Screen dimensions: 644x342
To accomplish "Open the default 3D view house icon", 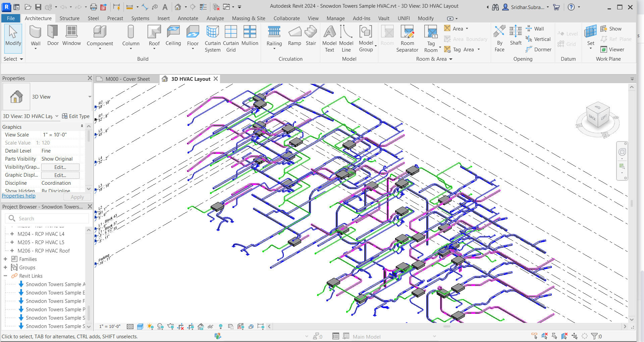I will pos(178,7).
